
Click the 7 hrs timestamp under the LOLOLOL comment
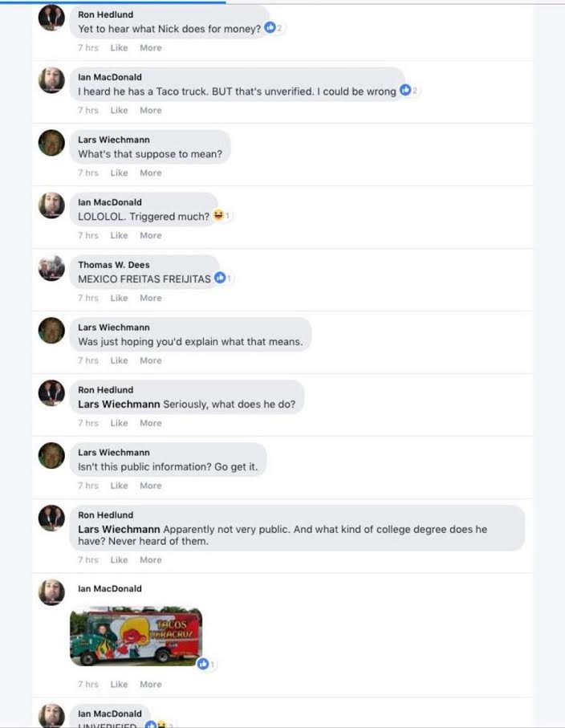point(87,236)
